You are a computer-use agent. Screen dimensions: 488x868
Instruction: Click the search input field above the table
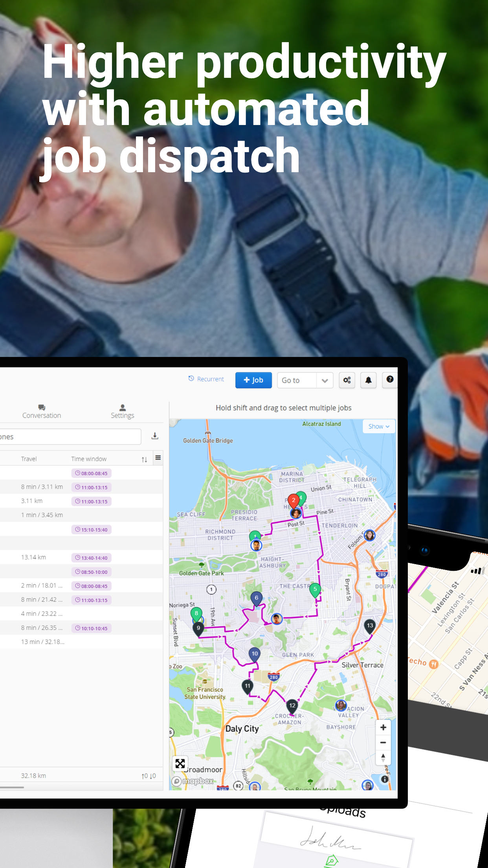[x=70, y=437]
